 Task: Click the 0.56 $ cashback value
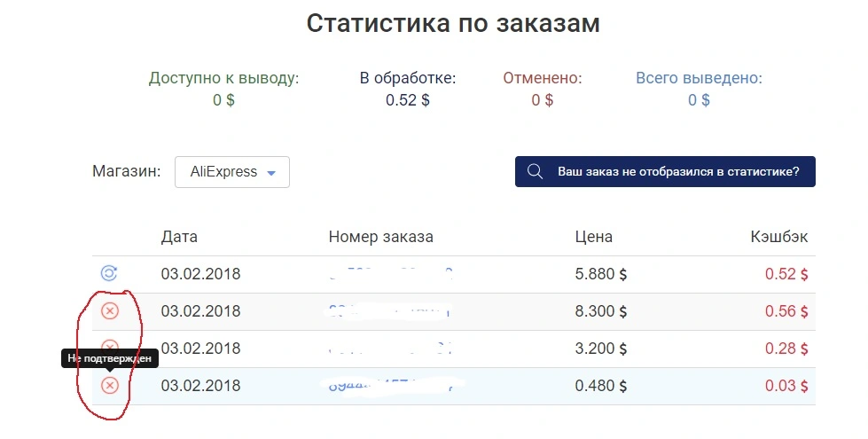click(x=786, y=311)
